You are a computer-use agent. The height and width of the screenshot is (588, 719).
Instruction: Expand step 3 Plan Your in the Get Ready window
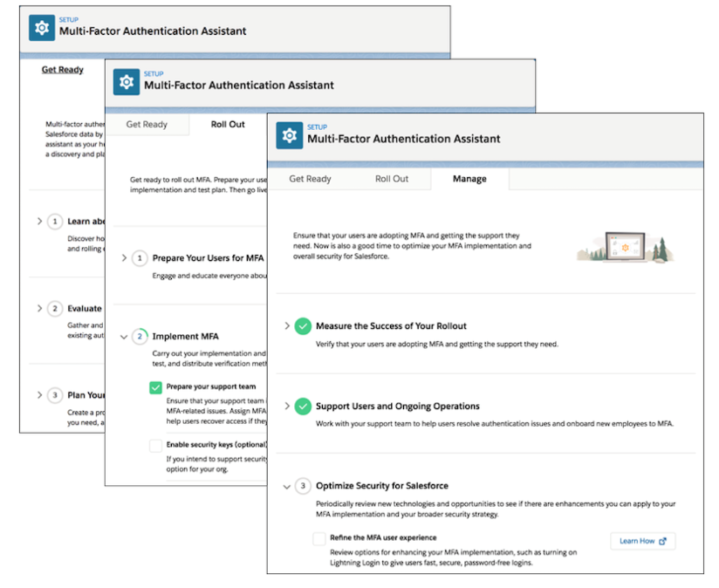point(39,395)
